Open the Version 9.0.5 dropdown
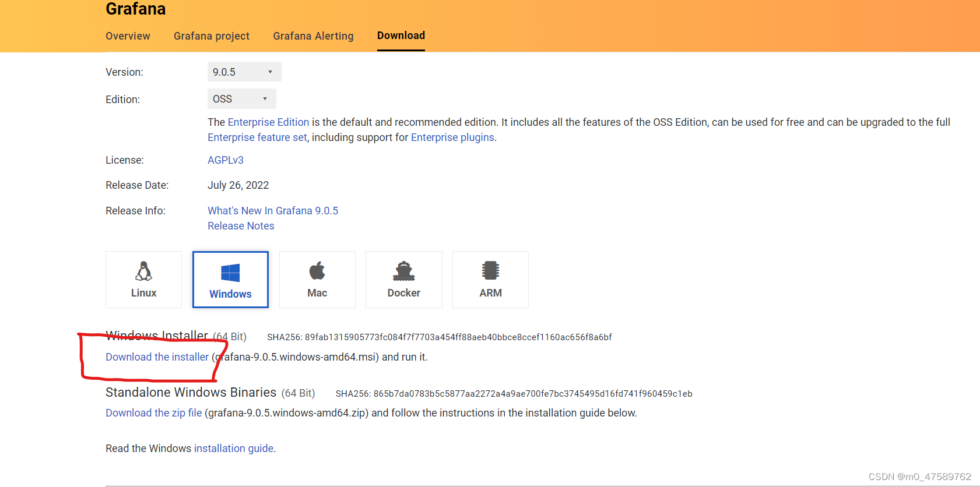980x487 pixels. click(x=244, y=72)
